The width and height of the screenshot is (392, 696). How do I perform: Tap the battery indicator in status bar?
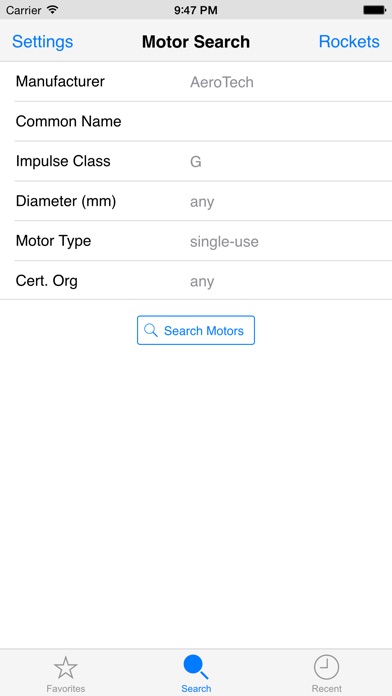click(374, 10)
